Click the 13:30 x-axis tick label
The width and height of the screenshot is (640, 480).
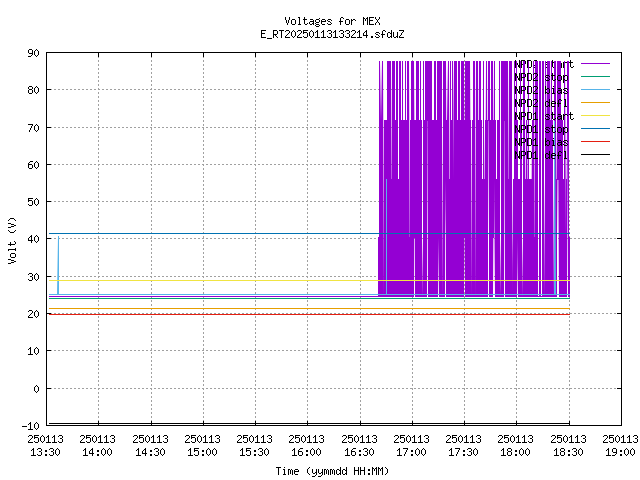pos(45,446)
